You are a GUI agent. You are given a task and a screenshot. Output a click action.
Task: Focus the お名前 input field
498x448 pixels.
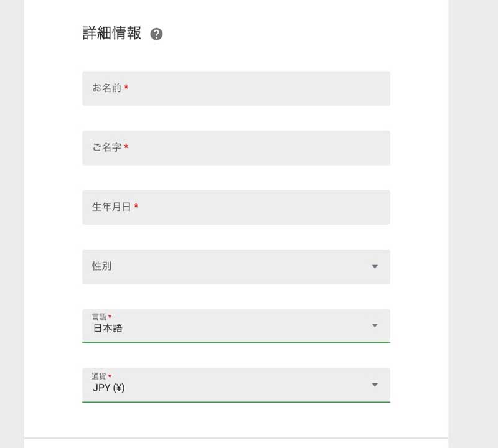236,88
